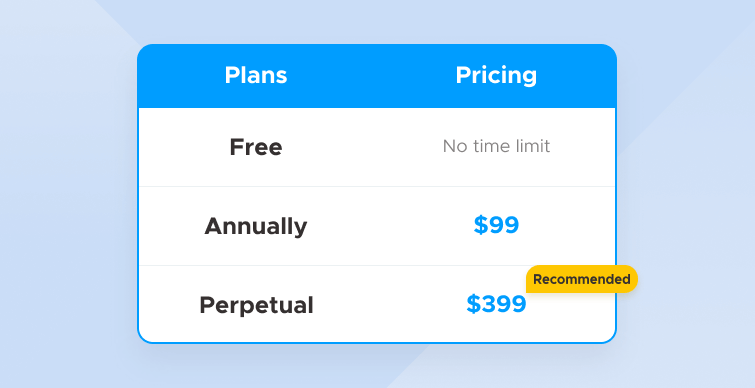Select the Perpetual plan name
The image size is (755, 388).
pyautogui.click(x=256, y=305)
